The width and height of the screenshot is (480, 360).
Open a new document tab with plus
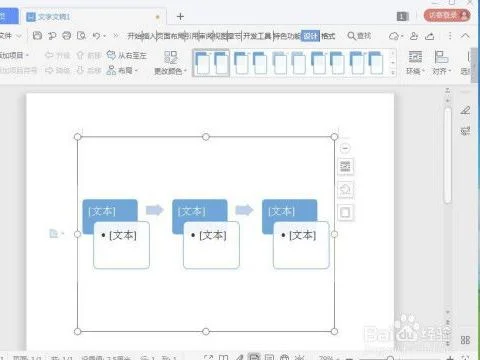(180, 16)
